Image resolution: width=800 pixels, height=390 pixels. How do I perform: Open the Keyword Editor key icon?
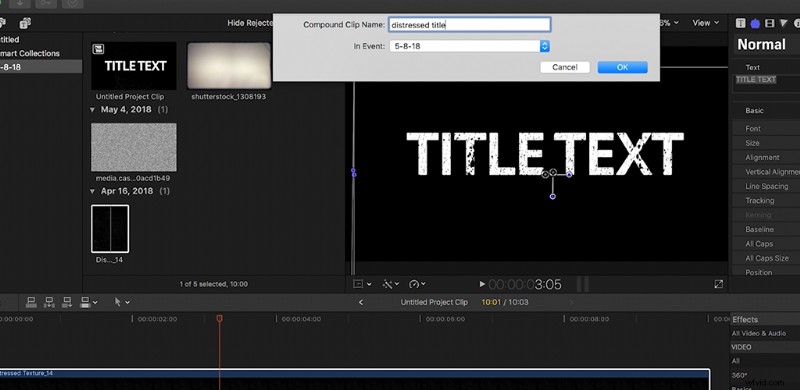pos(46,4)
